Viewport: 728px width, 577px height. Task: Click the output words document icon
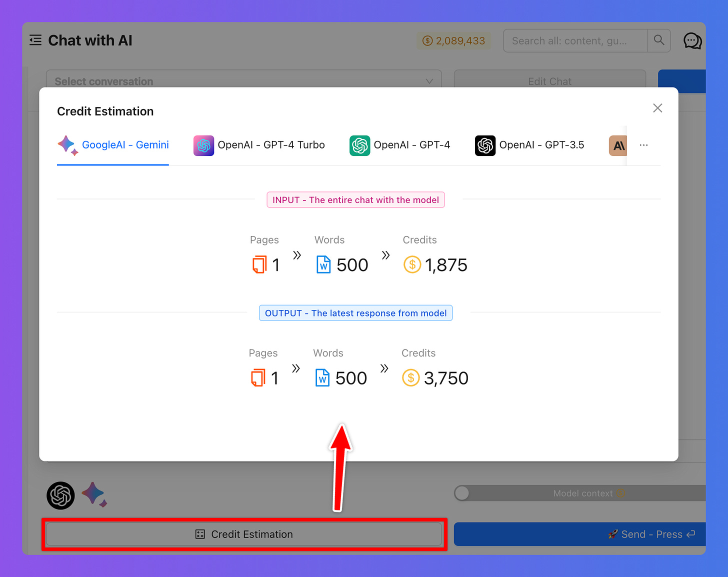click(322, 377)
